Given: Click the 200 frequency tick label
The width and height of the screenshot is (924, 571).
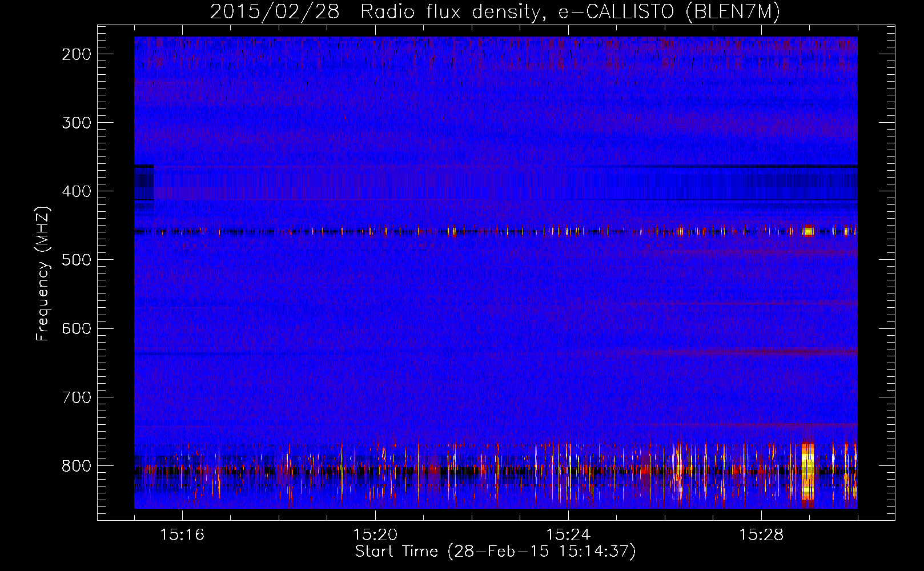Looking at the screenshot, I should point(77,54).
